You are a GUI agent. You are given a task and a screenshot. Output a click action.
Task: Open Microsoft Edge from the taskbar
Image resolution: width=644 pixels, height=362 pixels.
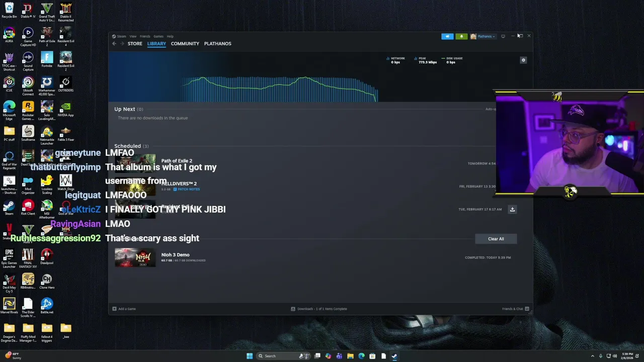tap(361, 356)
